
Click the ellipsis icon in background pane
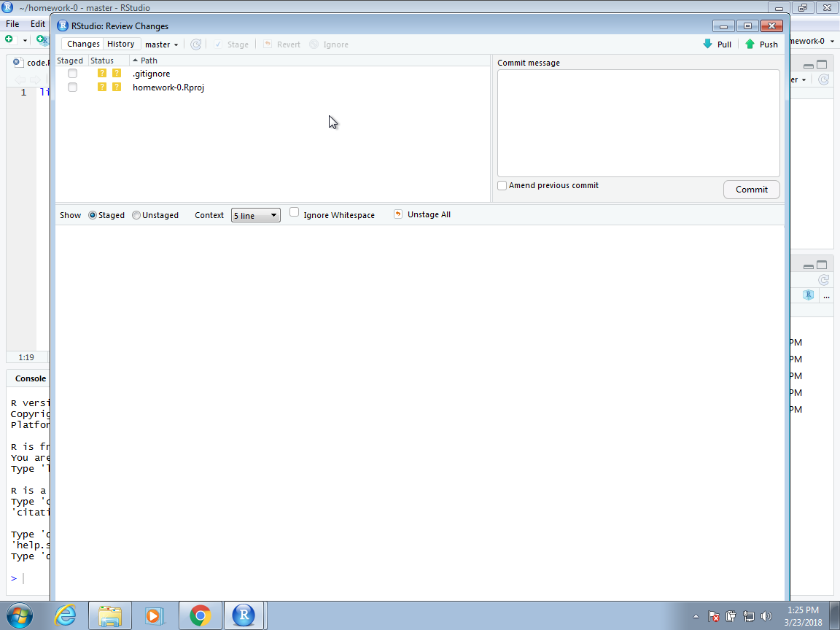pyautogui.click(x=827, y=296)
